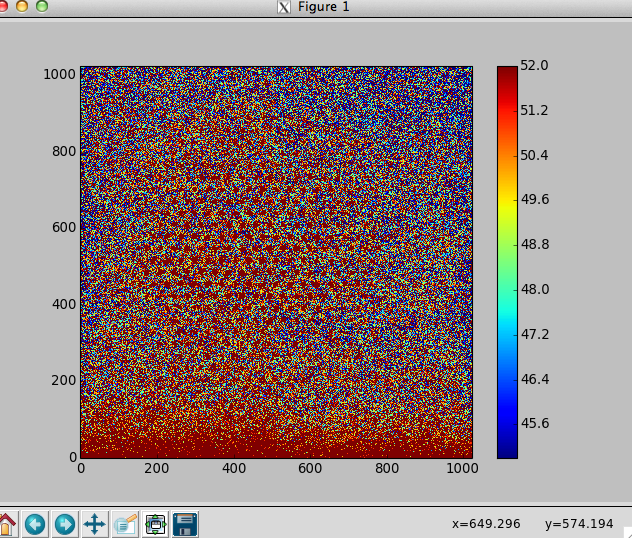Click colorbar label 48.8
The image size is (632, 538).
pos(535,244)
